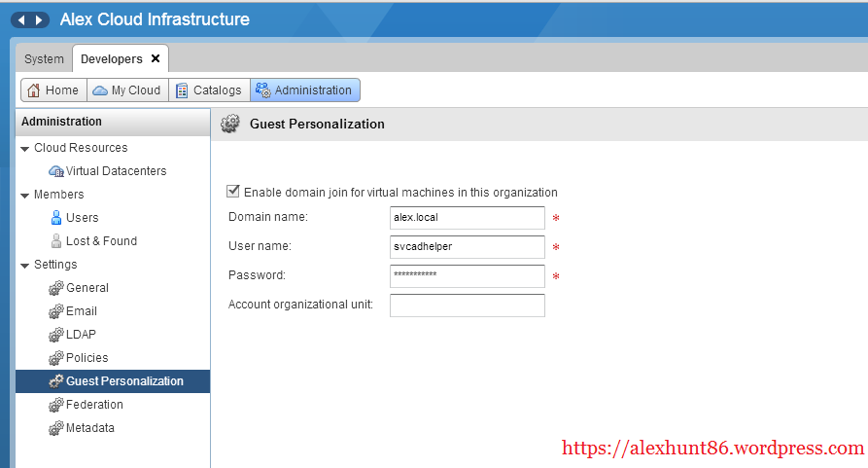Click the Catalogs icon in toolbar
This screenshot has width=868, height=468.
(x=182, y=90)
